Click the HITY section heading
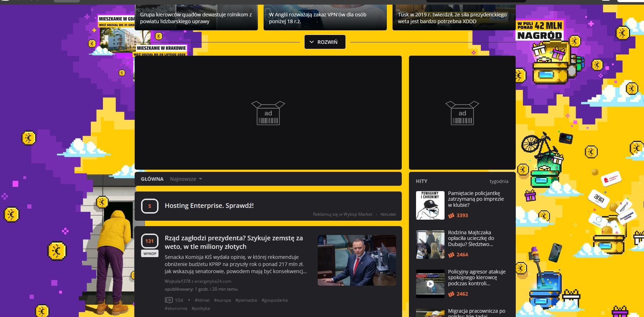644x317 pixels. 422,181
